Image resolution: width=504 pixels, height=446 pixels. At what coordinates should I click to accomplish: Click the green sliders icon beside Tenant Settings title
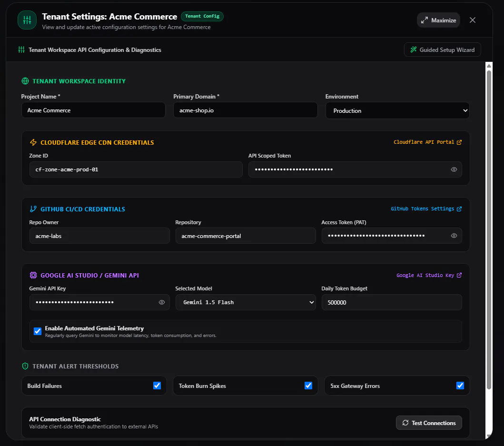pos(27,20)
